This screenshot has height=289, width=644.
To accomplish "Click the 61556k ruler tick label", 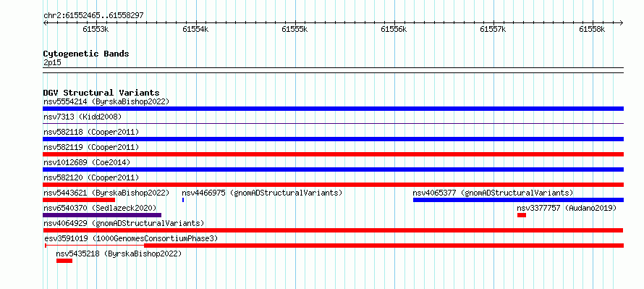I will (x=394, y=30).
